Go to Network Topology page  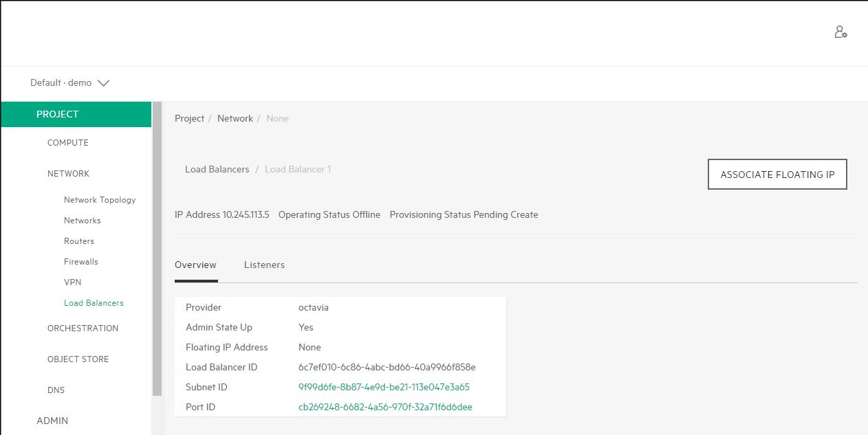tap(100, 200)
